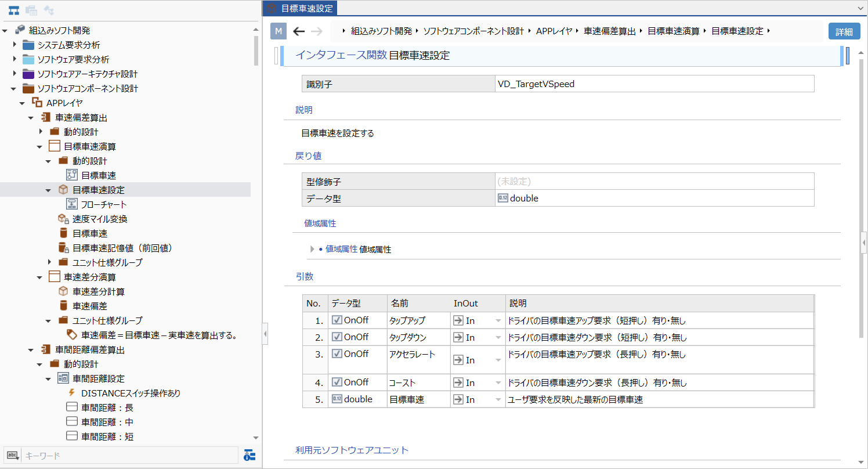Click the OnOff type icon in コースト row

337,383
